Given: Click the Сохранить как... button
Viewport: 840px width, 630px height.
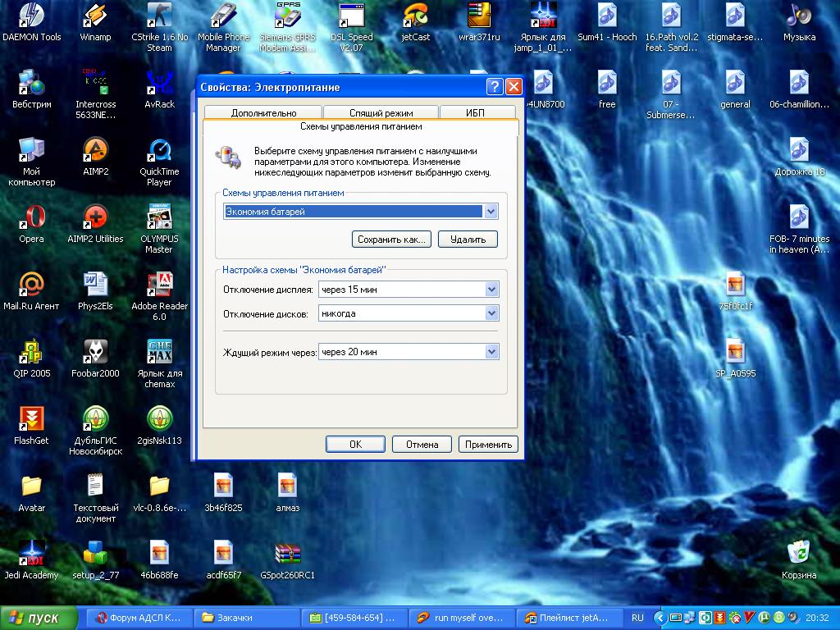Looking at the screenshot, I should (x=391, y=240).
